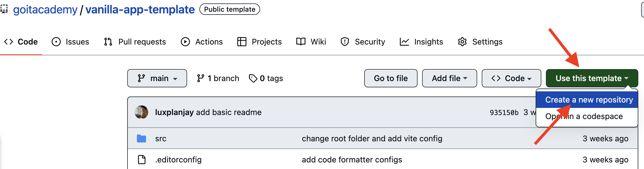Click the luxplanjay avatar thumbnail
Image resolution: width=644 pixels, height=169 pixels.
[141, 112]
